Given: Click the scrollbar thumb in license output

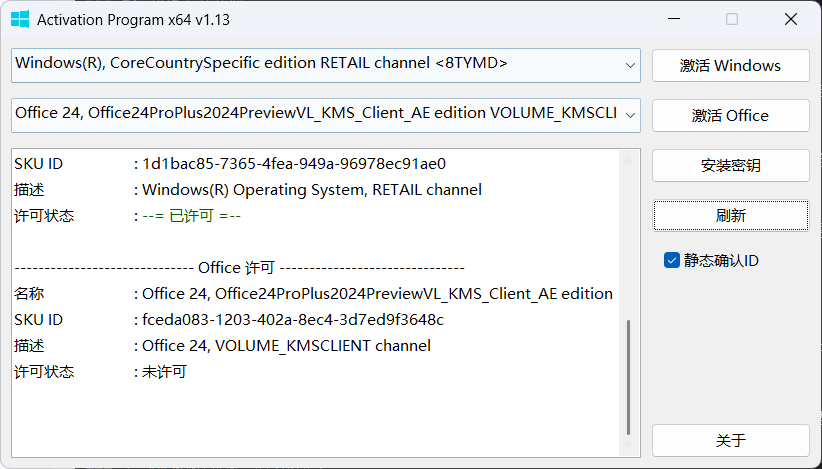Looking at the screenshot, I should point(629,377).
